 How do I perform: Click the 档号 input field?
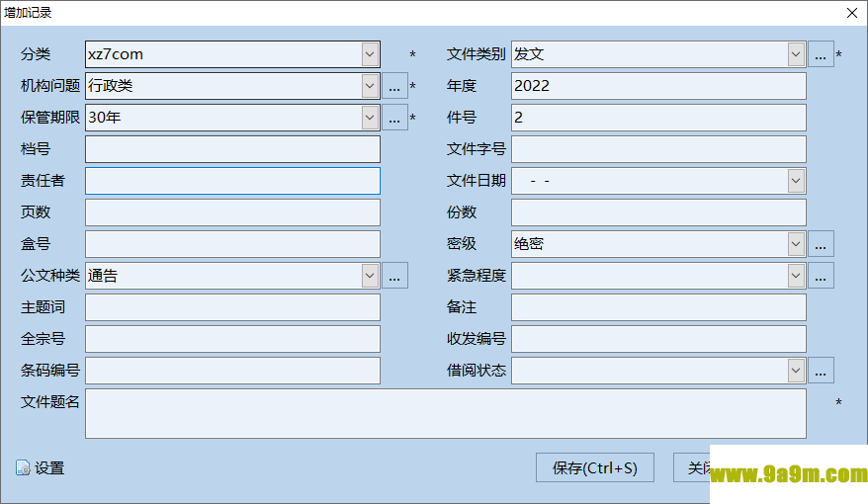coord(232,149)
